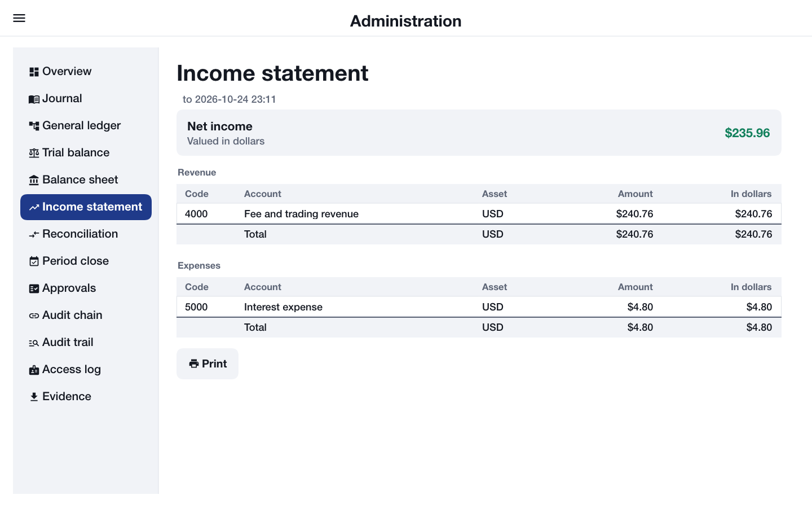Click the Audit trail search icon
The width and height of the screenshot is (812, 508).
(34, 343)
